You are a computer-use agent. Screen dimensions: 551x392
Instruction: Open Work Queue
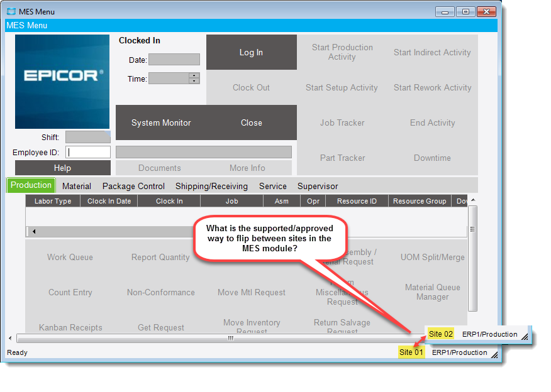pyautogui.click(x=70, y=257)
